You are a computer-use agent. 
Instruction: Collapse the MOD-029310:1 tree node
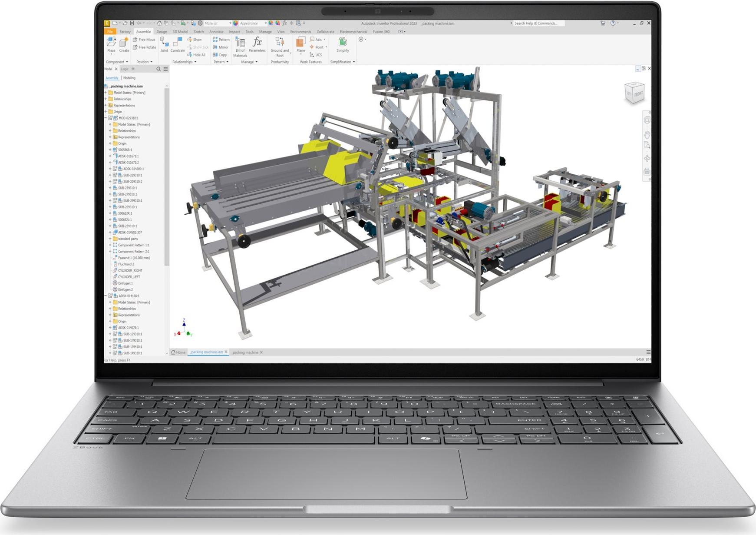106,118
